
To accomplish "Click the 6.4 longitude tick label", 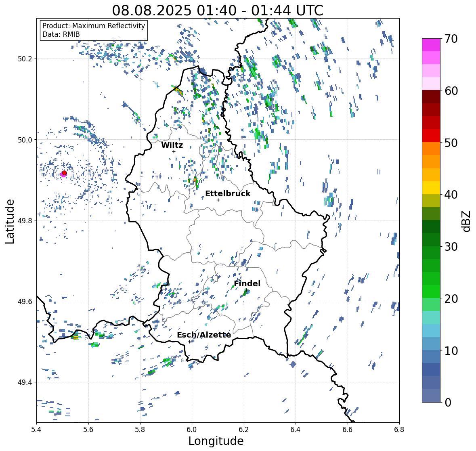I will (x=296, y=429).
